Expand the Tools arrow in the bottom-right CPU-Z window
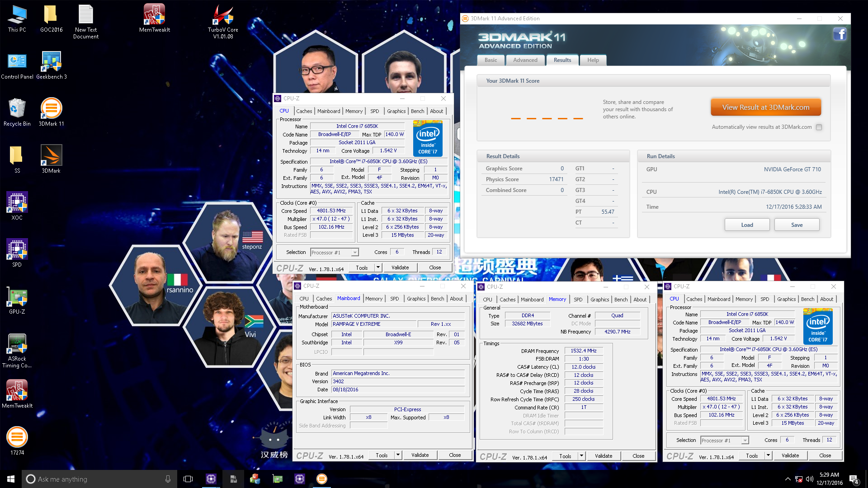Image resolution: width=868 pixels, height=488 pixels. 769,455
